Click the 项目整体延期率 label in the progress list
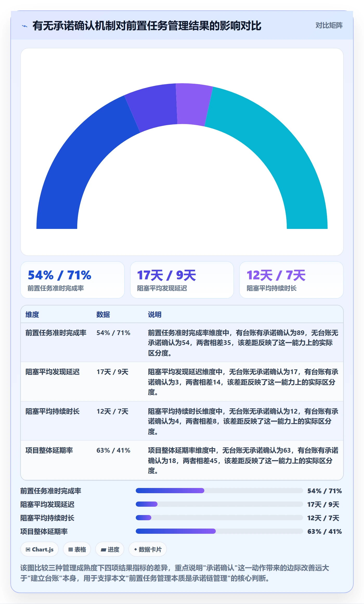364x604 pixels. pyautogui.click(x=44, y=531)
